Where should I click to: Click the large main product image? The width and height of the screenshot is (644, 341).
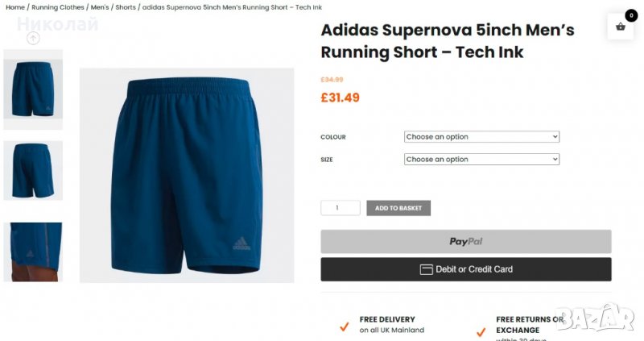pyautogui.click(x=187, y=175)
